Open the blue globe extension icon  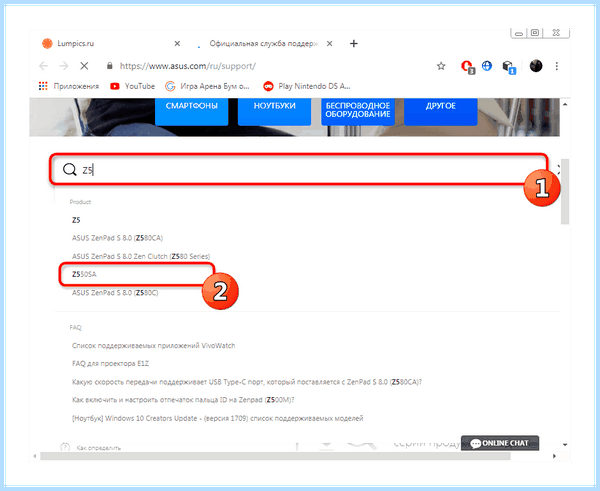tap(487, 66)
